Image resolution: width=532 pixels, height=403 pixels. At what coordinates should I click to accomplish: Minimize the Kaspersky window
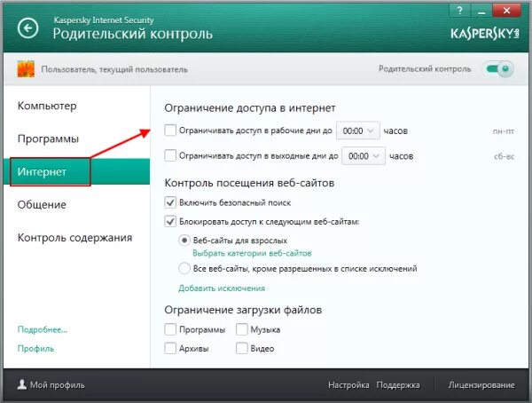[481, 11]
